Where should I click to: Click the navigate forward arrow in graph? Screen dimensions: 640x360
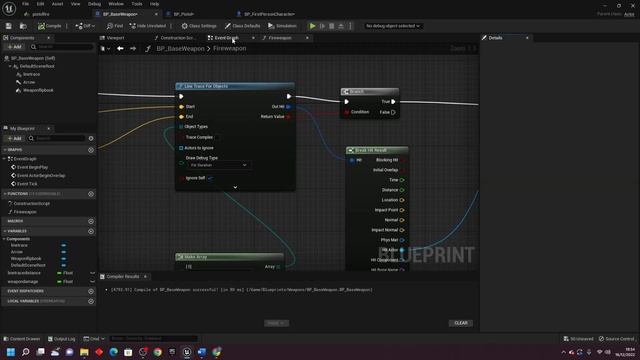coord(133,49)
